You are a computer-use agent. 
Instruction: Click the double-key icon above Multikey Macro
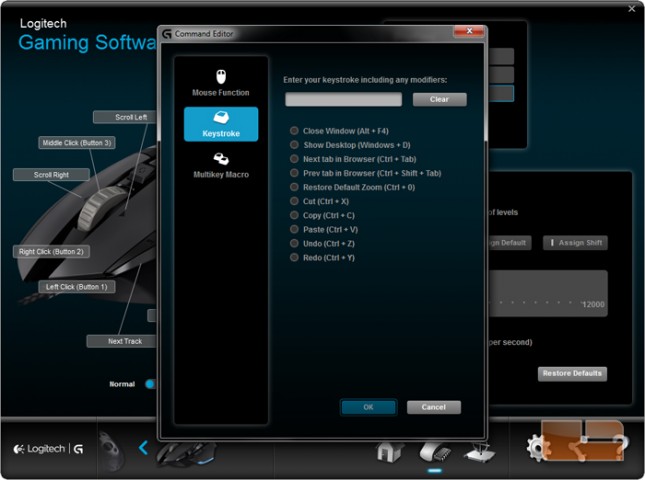tap(221, 158)
